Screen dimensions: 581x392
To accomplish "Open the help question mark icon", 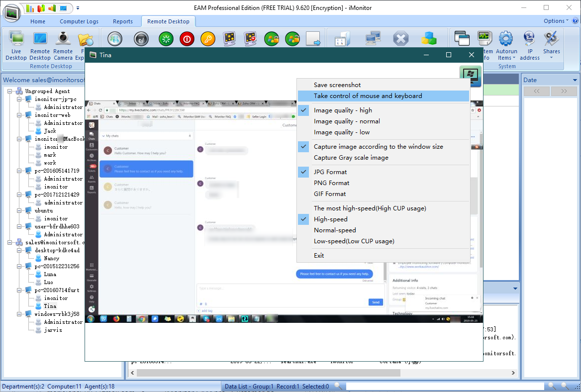I will (x=575, y=21).
